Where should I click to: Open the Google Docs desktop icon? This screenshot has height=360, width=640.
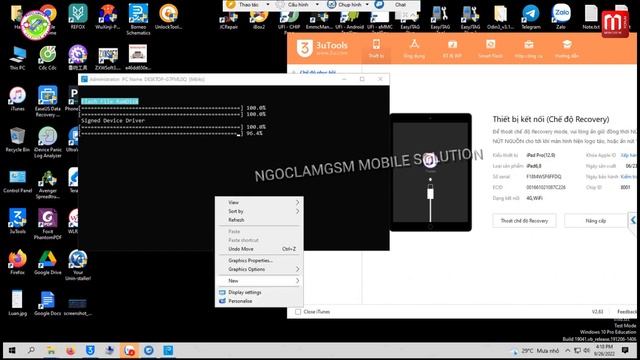(x=47, y=304)
